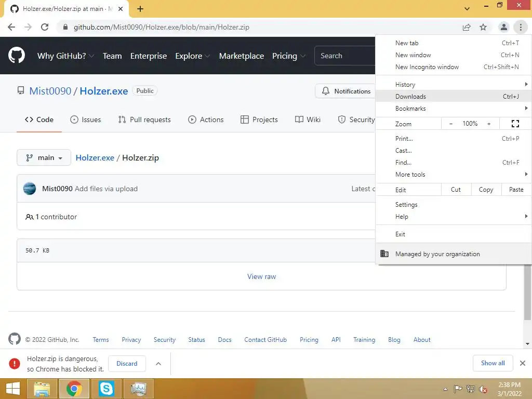Viewport: 532px width, 399px height.
Task: Click the address bar URL
Action: pos(162,27)
